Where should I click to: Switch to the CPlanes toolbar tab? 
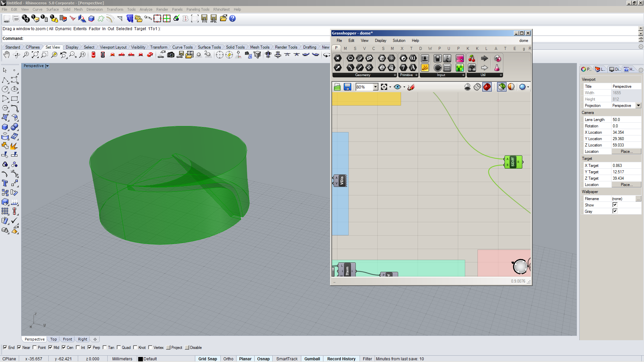[33, 47]
